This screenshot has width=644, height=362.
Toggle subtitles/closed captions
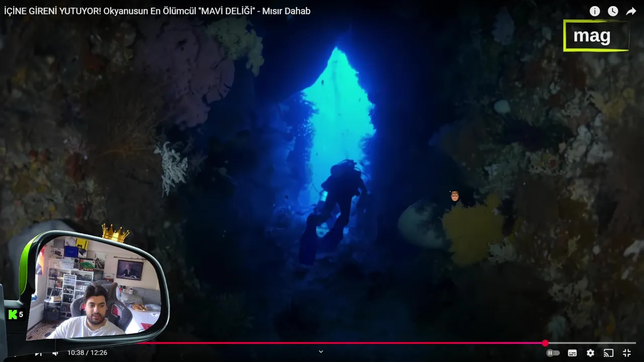point(572,353)
